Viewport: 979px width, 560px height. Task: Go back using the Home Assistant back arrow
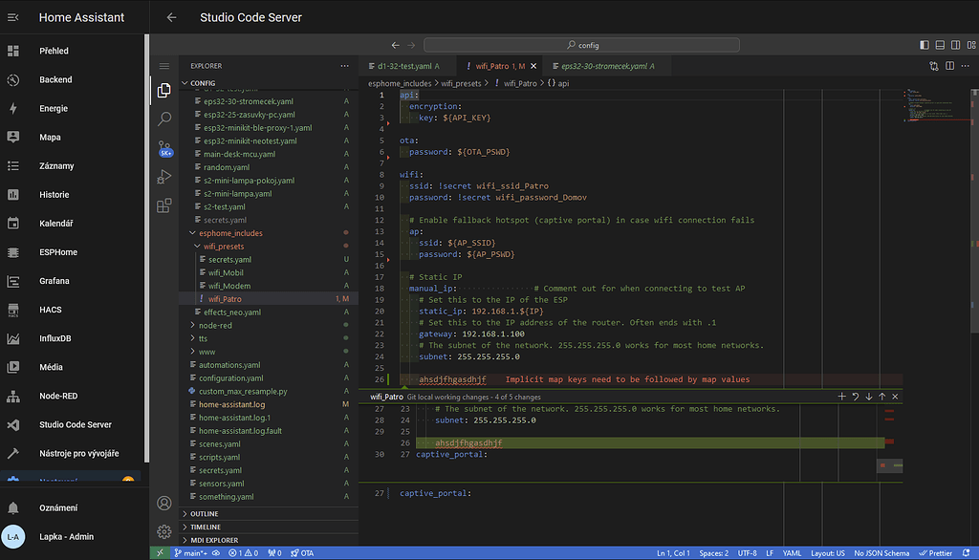pos(172,17)
